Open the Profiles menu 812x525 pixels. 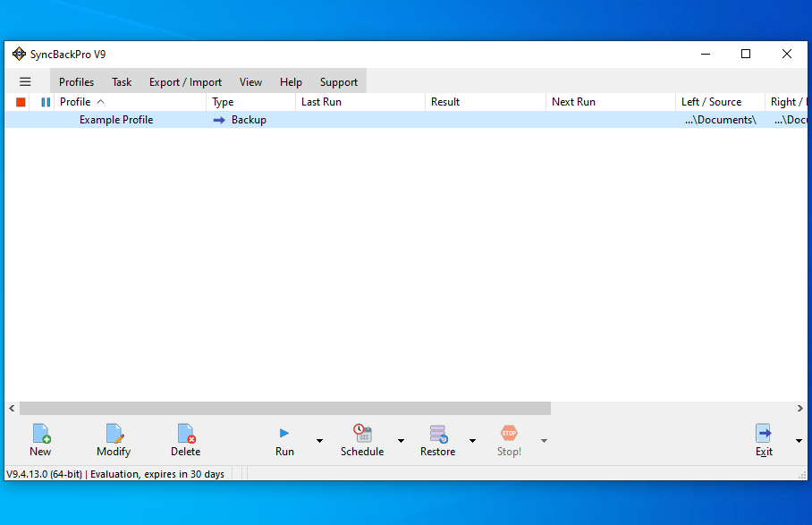[x=77, y=81]
